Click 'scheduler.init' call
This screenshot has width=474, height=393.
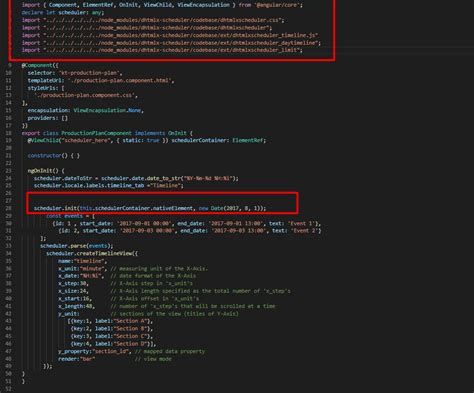55,208
